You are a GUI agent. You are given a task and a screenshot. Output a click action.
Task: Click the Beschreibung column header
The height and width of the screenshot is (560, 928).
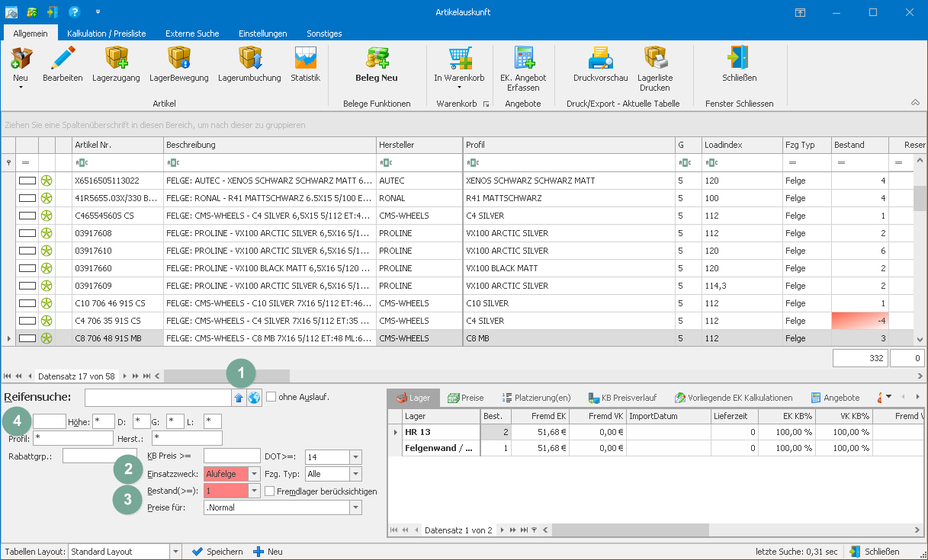270,145
